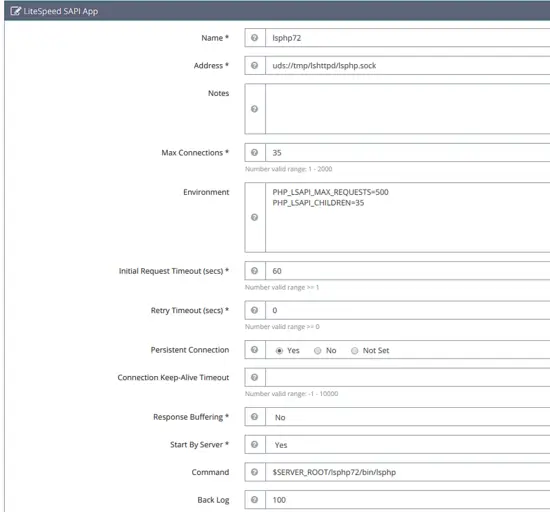
Task: Open help icon for the Name field
Action: click(x=255, y=38)
